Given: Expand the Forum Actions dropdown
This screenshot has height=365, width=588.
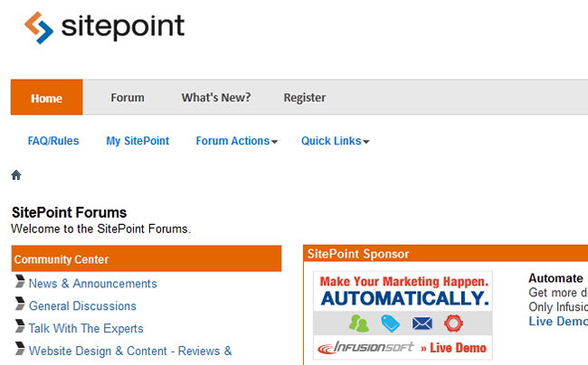Looking at the screenshot, I should (x=236, y=141).
